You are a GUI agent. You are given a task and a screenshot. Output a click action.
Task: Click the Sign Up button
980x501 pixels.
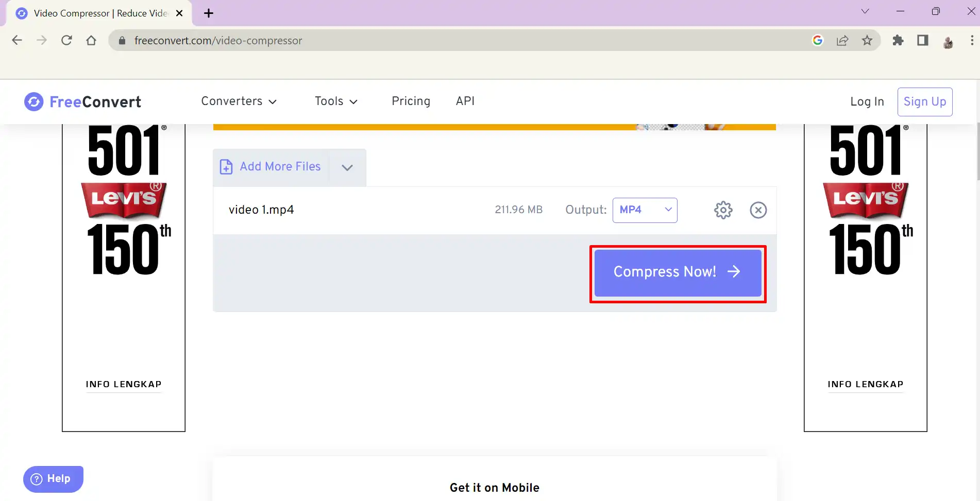[x=924, y=102]
